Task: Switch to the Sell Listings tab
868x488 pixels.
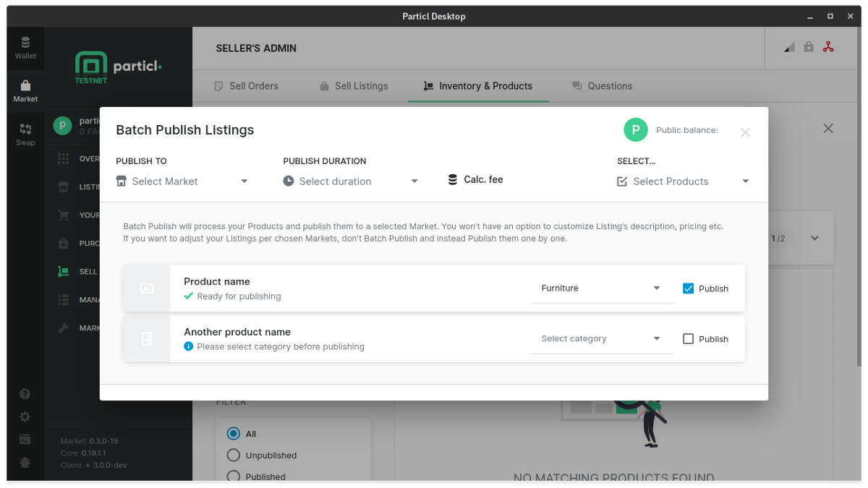Action: coord(354,86)
